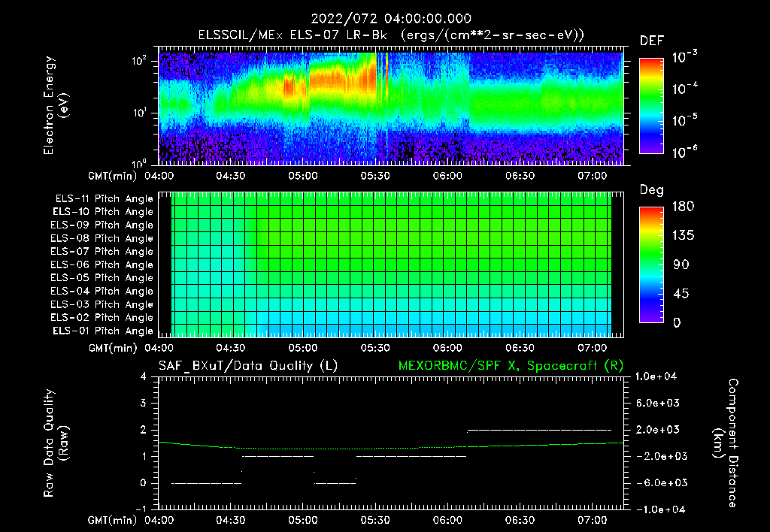The image size is (770, 532).
Task: Click the 90 value on Deg scale
Action: point(681,264)
